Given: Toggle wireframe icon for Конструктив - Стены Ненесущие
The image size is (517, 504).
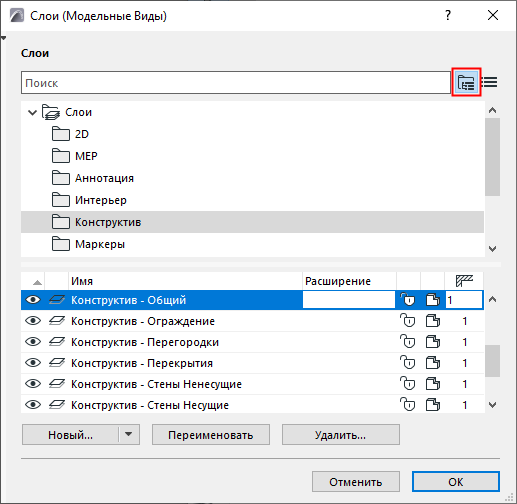Looking at the screenshot, I should tap(57, 384).
